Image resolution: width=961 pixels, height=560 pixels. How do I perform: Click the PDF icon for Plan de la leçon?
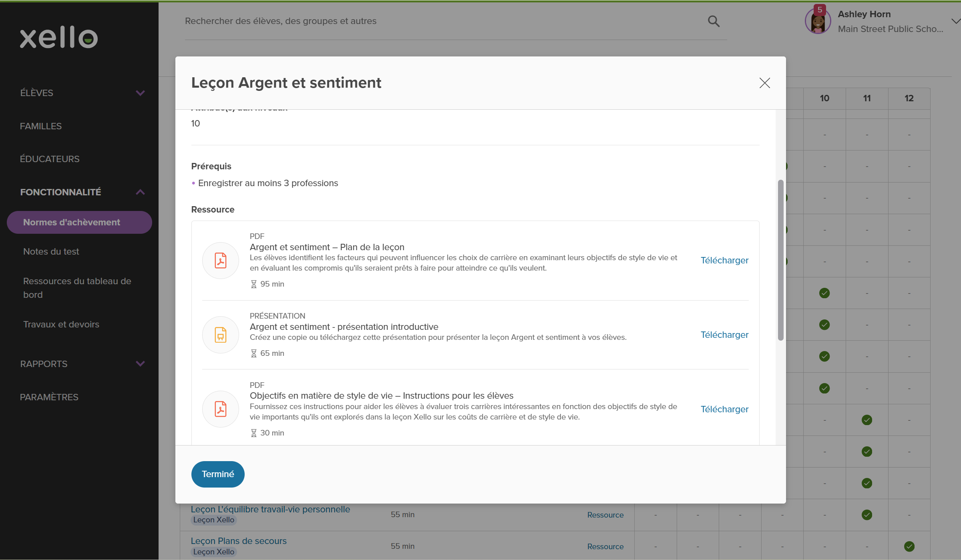tap(221, 261)
